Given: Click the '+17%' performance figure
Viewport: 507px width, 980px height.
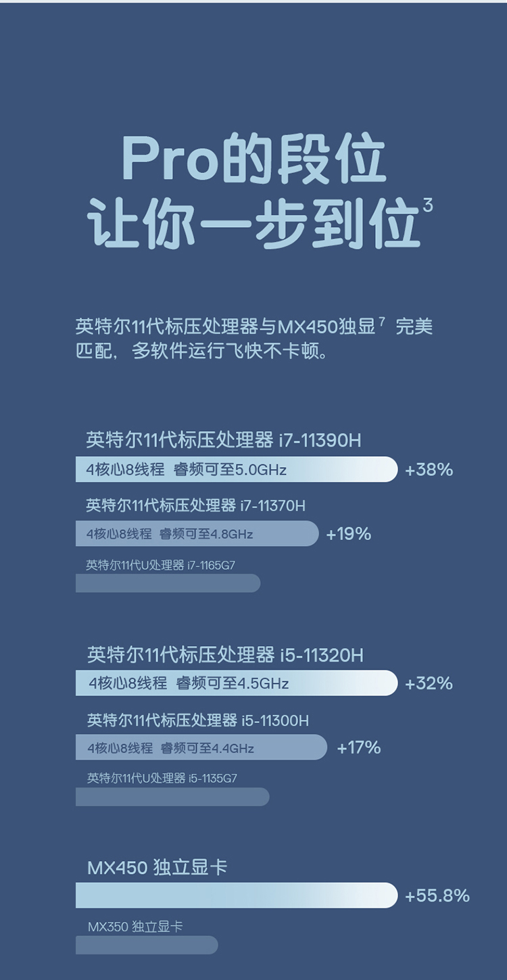Looking at the screenshot, I should [358, 748].
